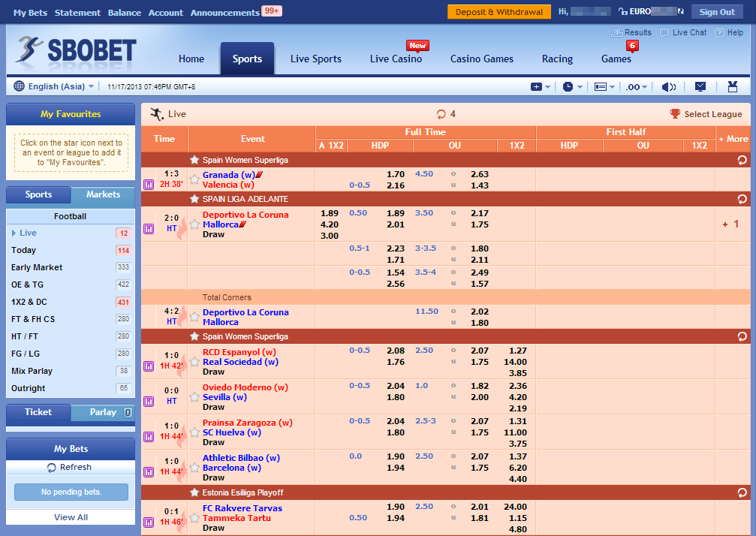Click the TV streaming icon in the toolbar
Viewport: 756px width, 536px height.
pos(700,86)
